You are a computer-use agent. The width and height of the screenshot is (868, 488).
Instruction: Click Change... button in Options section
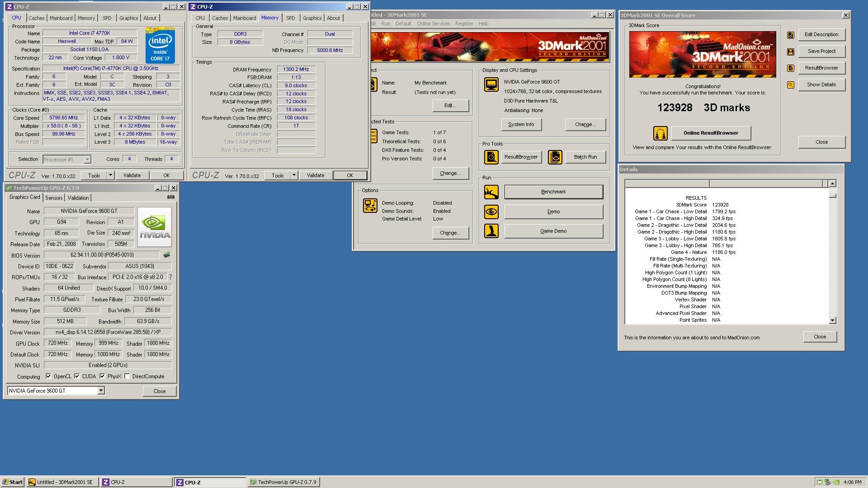(x=450, y=233)
